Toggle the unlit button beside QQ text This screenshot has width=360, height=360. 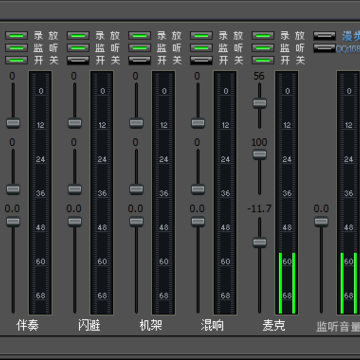tap(324, 48)
